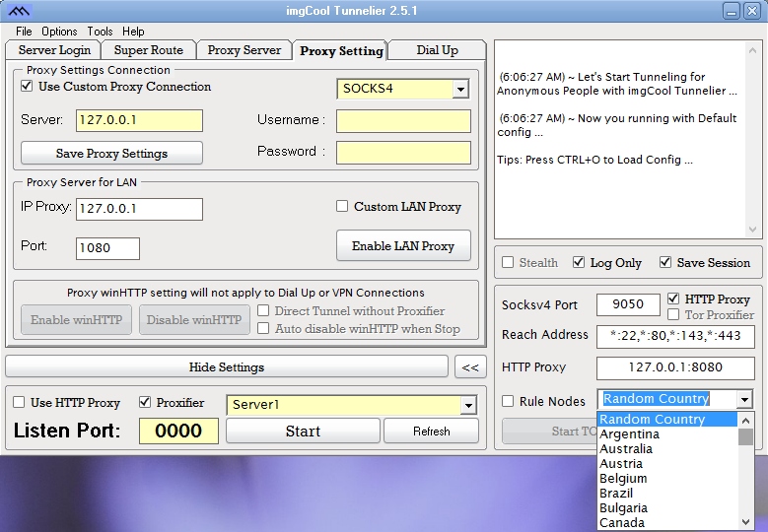Minimize the imgCool Tunnelier window

click(732, 10)
